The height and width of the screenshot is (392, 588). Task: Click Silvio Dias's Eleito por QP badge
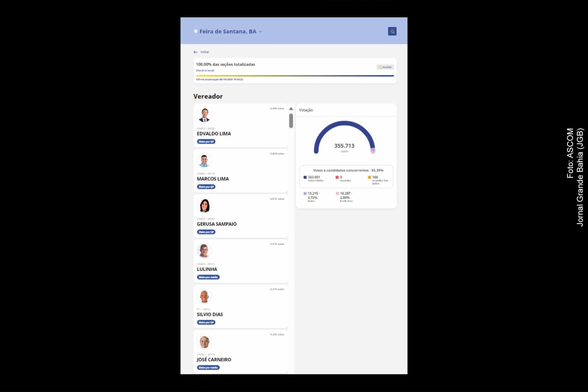[206, 323]
